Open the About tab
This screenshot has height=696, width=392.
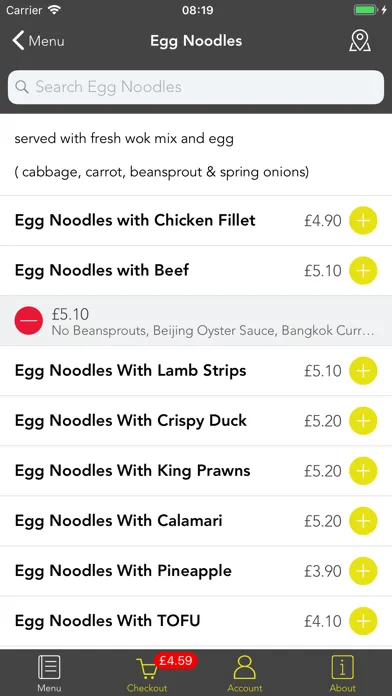coord(343,673)
